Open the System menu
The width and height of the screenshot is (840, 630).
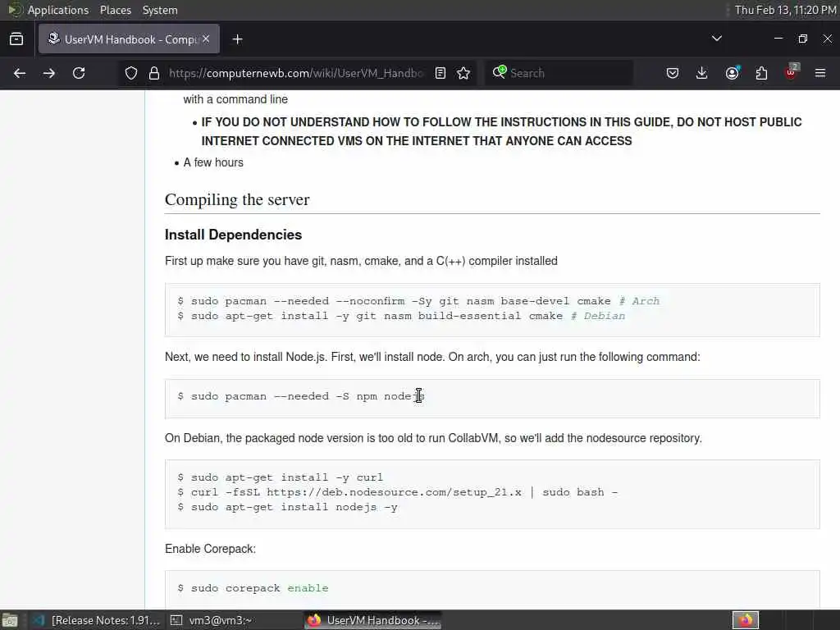pyautogui.click(x=160, y=10)
